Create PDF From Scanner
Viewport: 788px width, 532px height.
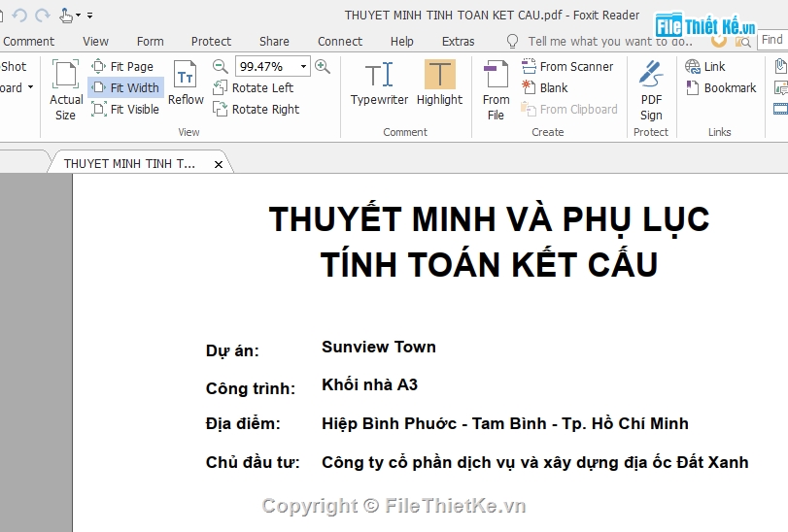tap(567, 66)
